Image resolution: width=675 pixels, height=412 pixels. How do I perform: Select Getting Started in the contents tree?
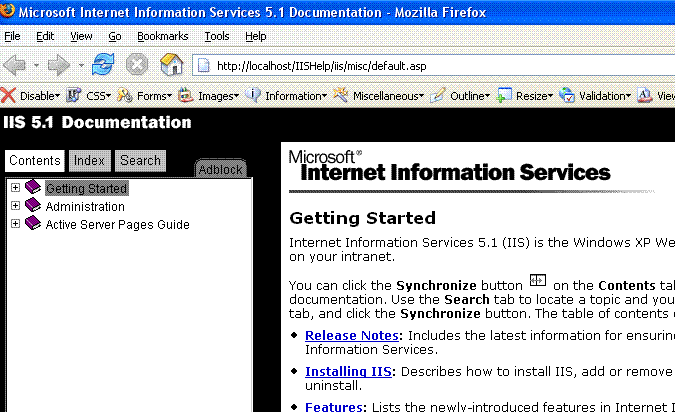(x=87, y=188)
